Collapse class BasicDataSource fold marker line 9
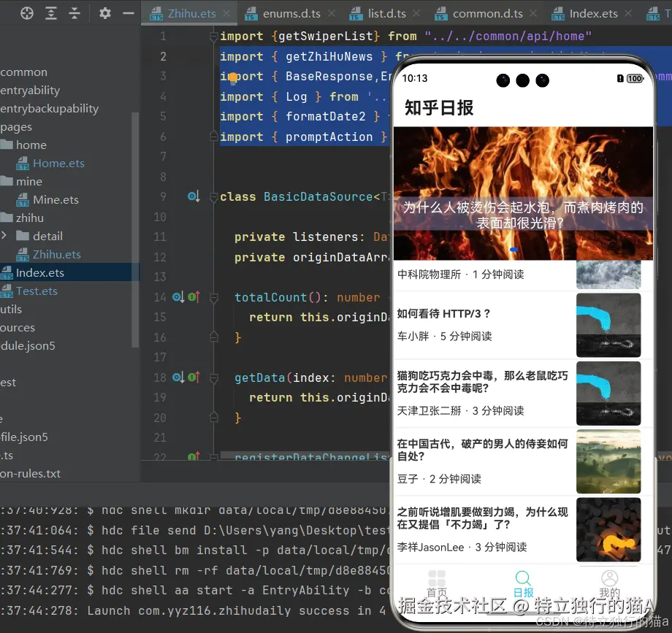This screenshot has width=672, height=633. (x=213, y=197)
